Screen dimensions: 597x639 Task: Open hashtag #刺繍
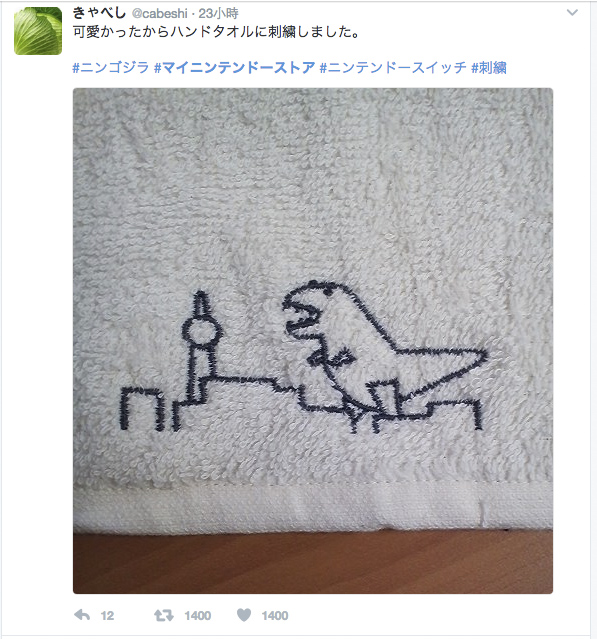[489, 67]
